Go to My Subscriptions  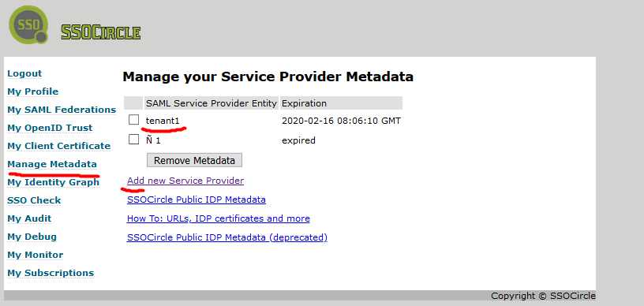[51, 273]
